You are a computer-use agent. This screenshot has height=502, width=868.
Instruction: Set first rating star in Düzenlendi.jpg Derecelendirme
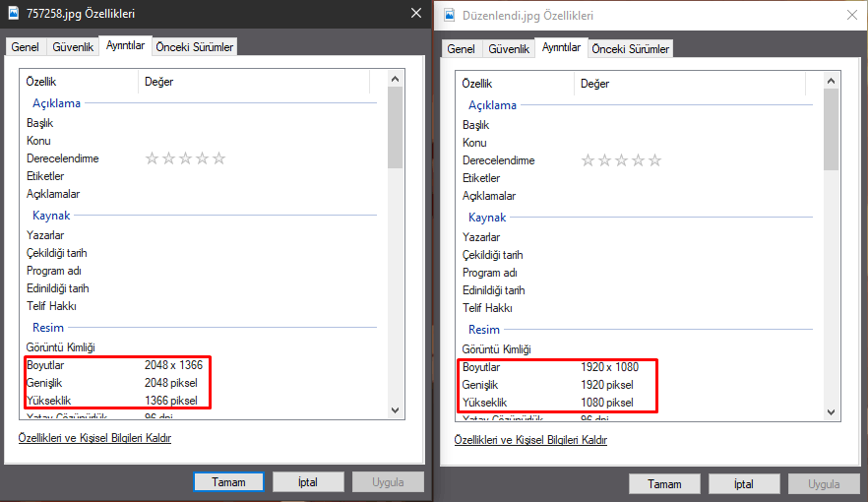(x=588, y=160)
